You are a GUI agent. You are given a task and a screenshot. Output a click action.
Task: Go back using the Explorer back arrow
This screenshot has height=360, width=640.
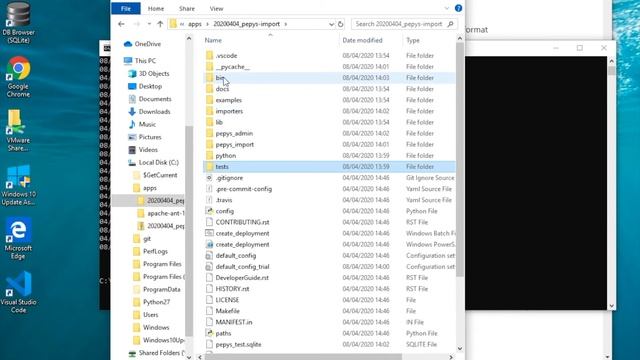[x=121, y=24]
